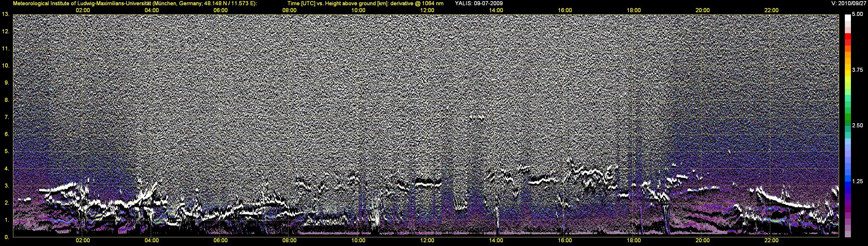Select 04:00 on the upper time axis
Image resolution: width=868 pixels, height=246 pixels.
click(152, 10)
